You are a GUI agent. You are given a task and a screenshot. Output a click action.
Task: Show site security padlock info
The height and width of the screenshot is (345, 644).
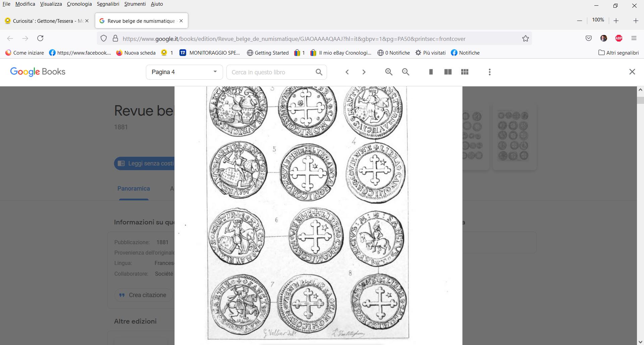[x=115, y=39]
